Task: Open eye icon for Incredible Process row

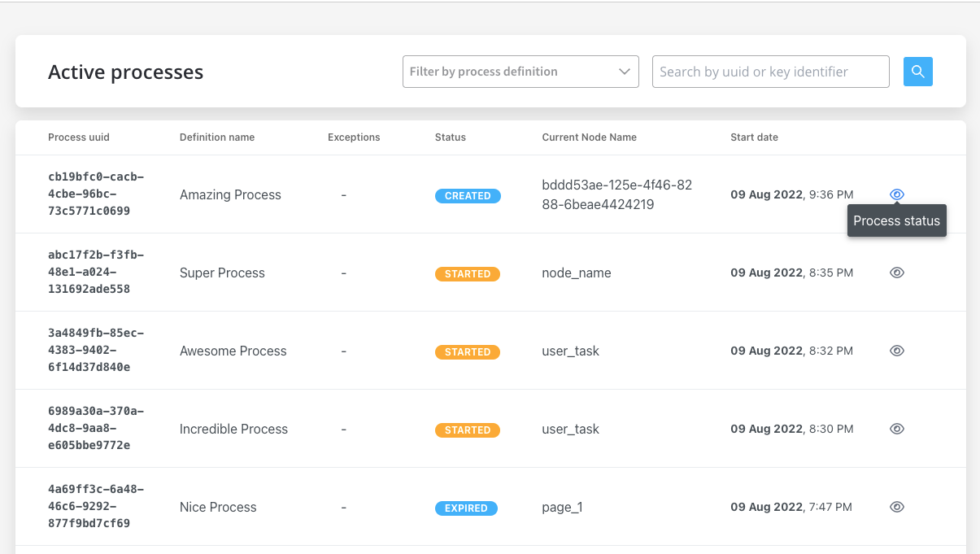Action: 897,429
